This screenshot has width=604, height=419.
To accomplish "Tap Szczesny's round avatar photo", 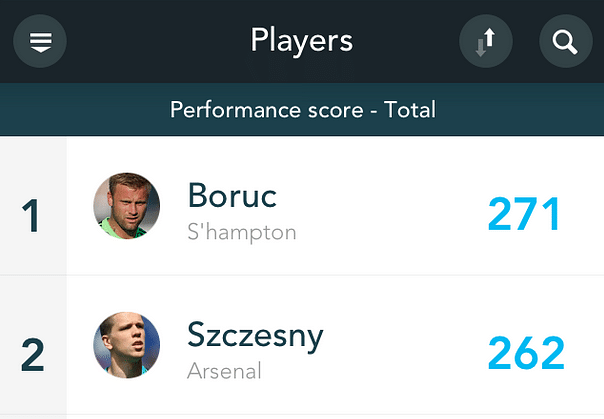I will pos(127,346).
